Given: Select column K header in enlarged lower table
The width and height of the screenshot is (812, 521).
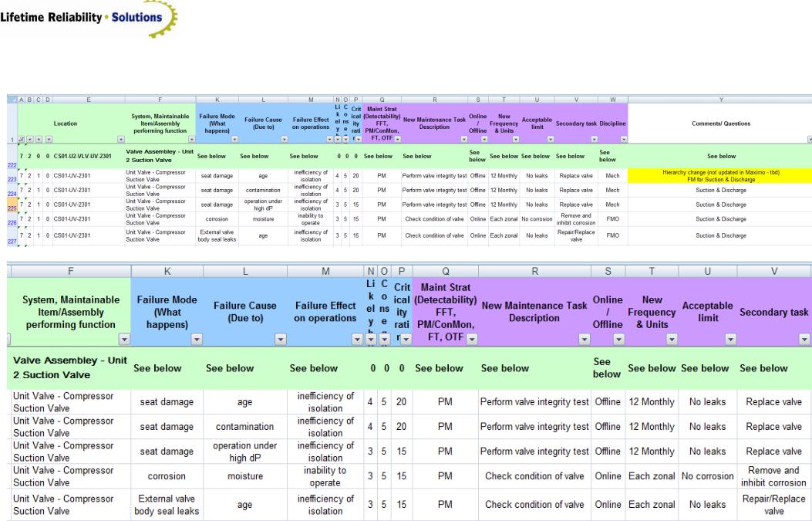Looking at the screenshot, I should coord(167,271).
